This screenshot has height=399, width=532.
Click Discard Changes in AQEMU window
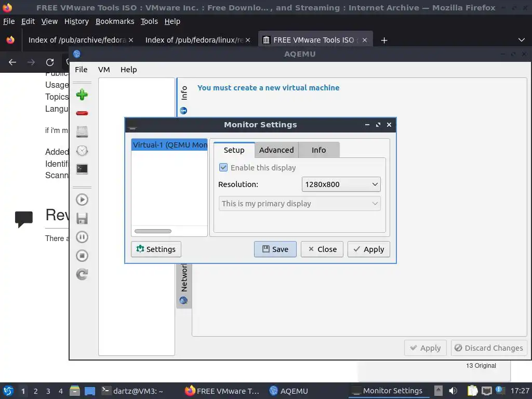[489, 348]
